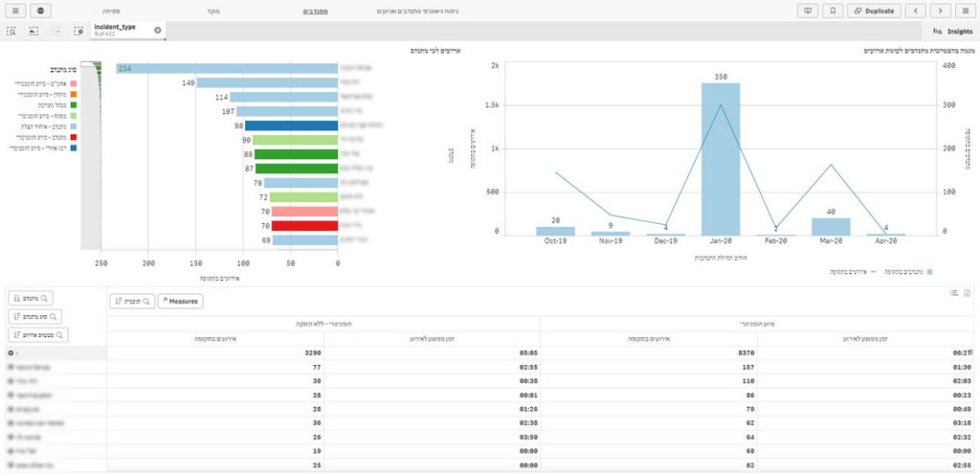980x475 pixels.
Task: Select the Jan-20 bar showing 350
Action: click(720, 159)
